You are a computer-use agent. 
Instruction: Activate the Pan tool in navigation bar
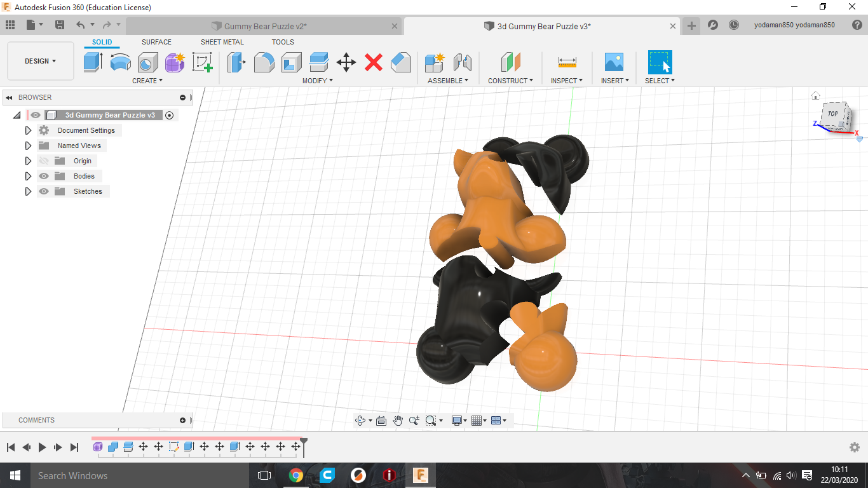398,420
